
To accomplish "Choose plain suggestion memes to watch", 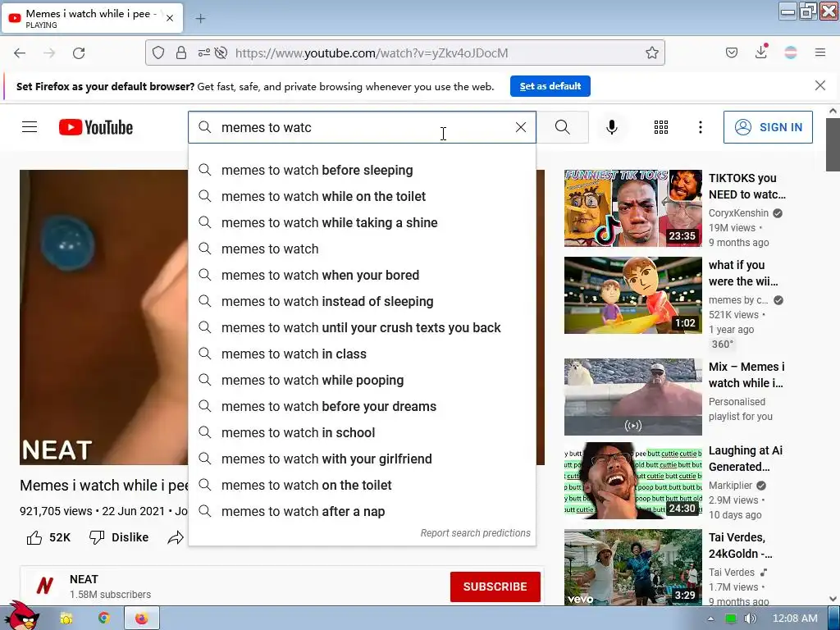I will pos(362,249).
